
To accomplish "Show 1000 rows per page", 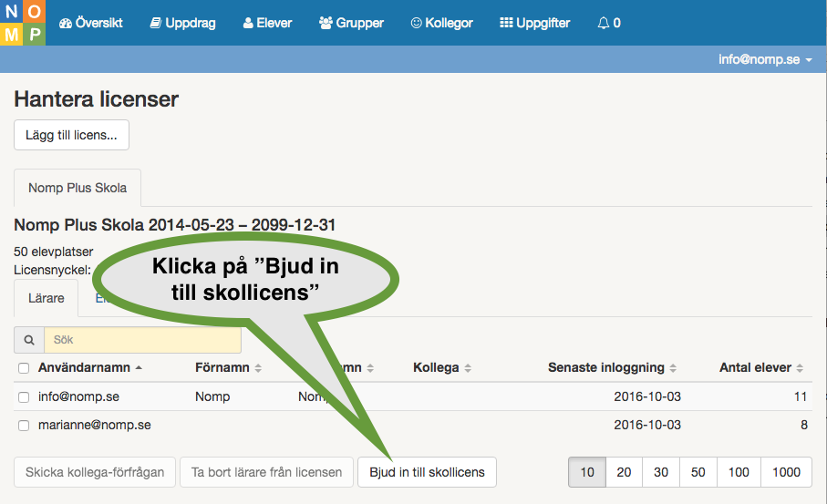I will tap(786, 472).
